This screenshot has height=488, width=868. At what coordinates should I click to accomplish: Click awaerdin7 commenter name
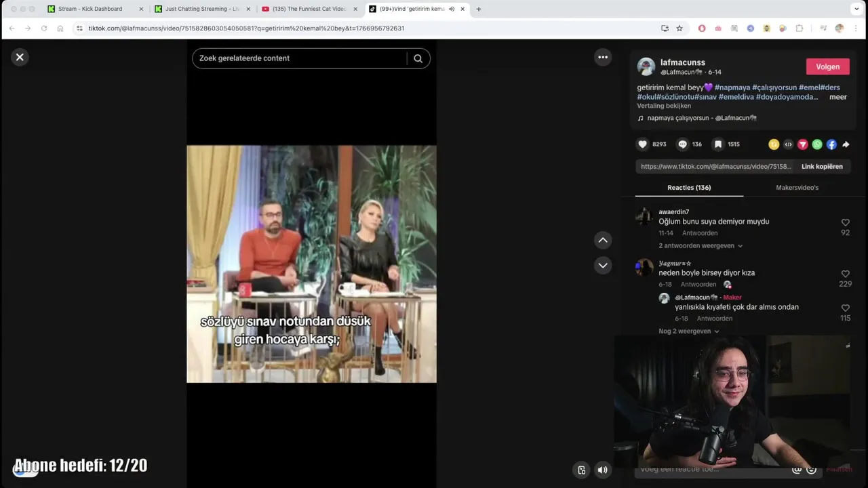click(x=673, y=212)
